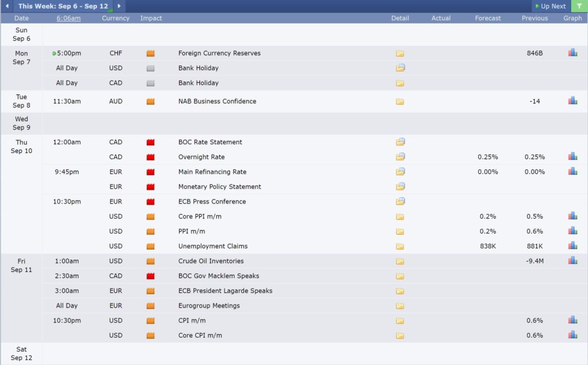Open detail folder for BOC Gov Macklem Speaks
Image resolution: width=588 pixels, height=365 pixels.
point(400,276)
